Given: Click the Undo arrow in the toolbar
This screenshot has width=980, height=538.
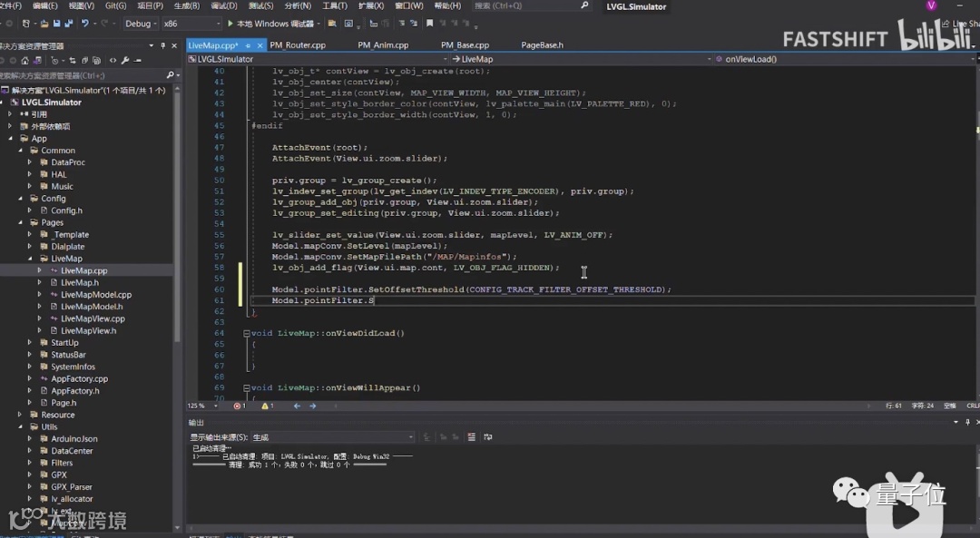Looking at the screenshot, I should [85, 24].
